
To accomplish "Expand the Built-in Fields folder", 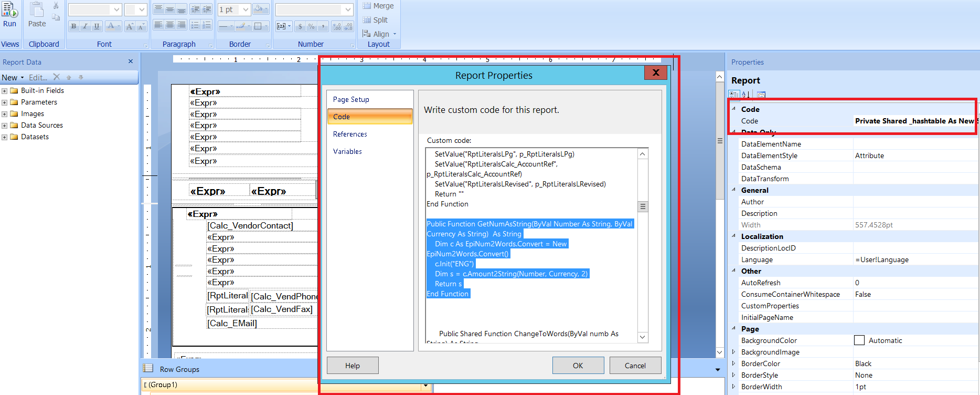I will click(5, 91).
